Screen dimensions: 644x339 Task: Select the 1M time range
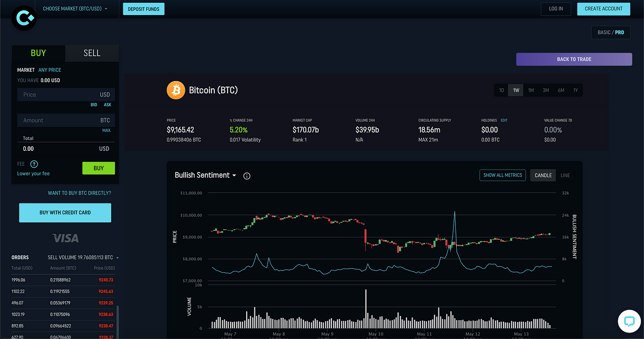tap(531, 90)
